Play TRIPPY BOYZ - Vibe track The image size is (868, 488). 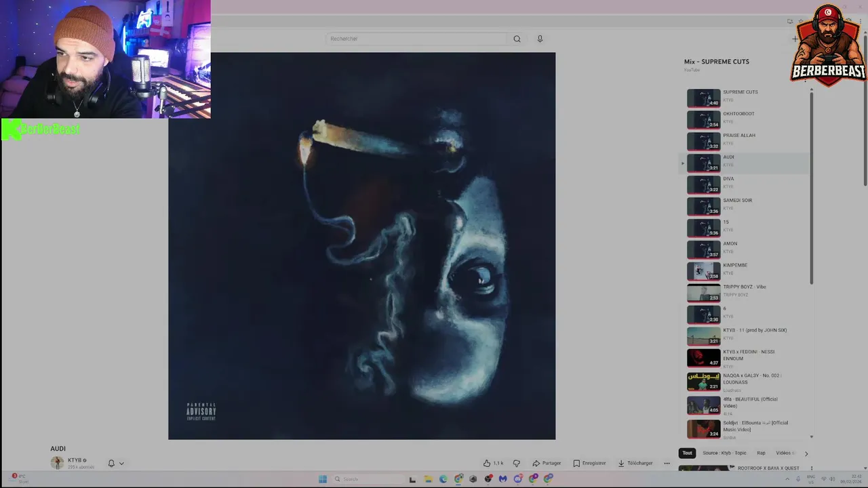pyautogui.click(x=746, y=293)
